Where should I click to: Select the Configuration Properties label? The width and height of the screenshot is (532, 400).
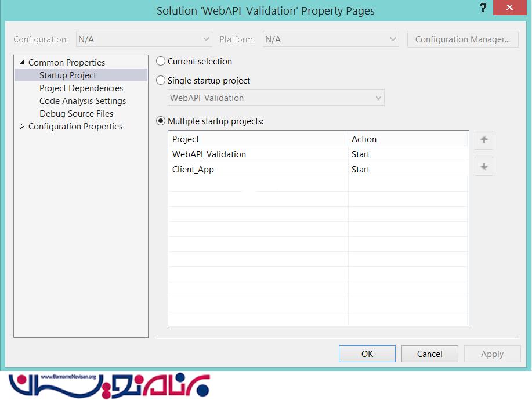click(75, 127)
